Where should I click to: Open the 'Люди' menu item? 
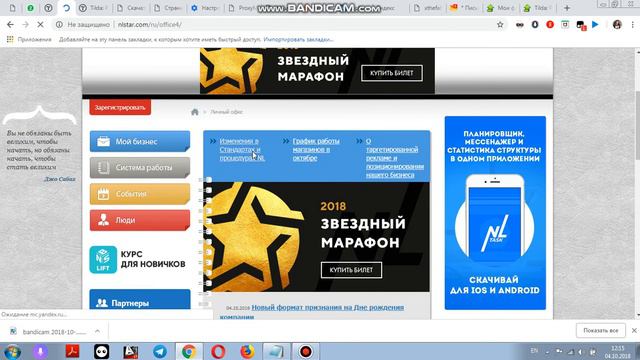[x=140, y=220]
